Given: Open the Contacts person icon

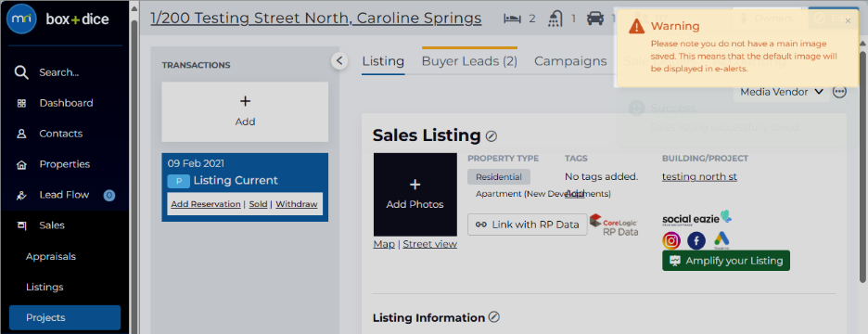Looking at the screenshot, I should 21,134.
